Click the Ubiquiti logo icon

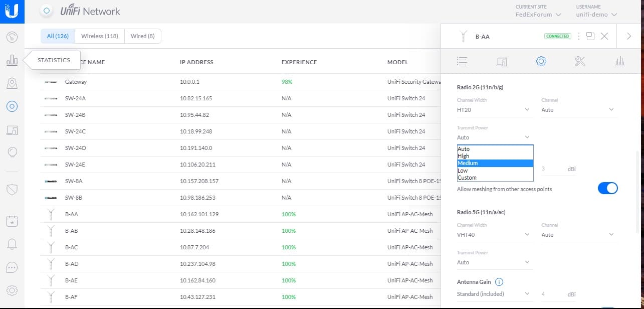pyautogui.click(x=12, y=11)
